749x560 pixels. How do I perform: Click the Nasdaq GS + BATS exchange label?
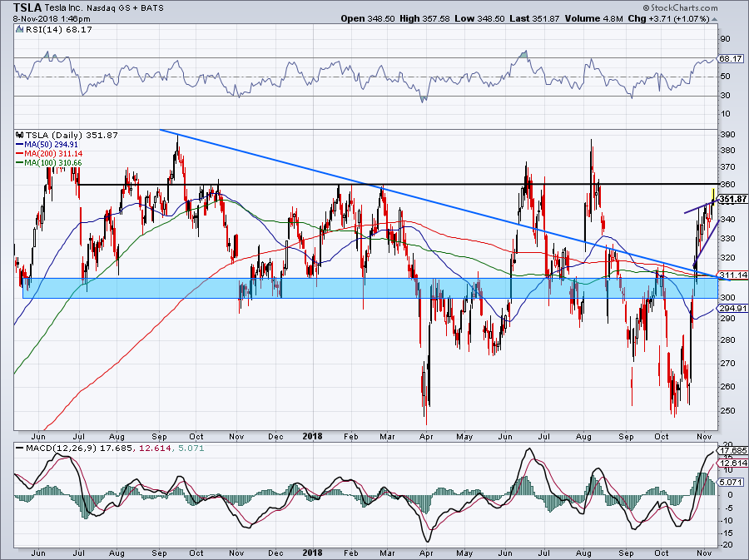126,8
